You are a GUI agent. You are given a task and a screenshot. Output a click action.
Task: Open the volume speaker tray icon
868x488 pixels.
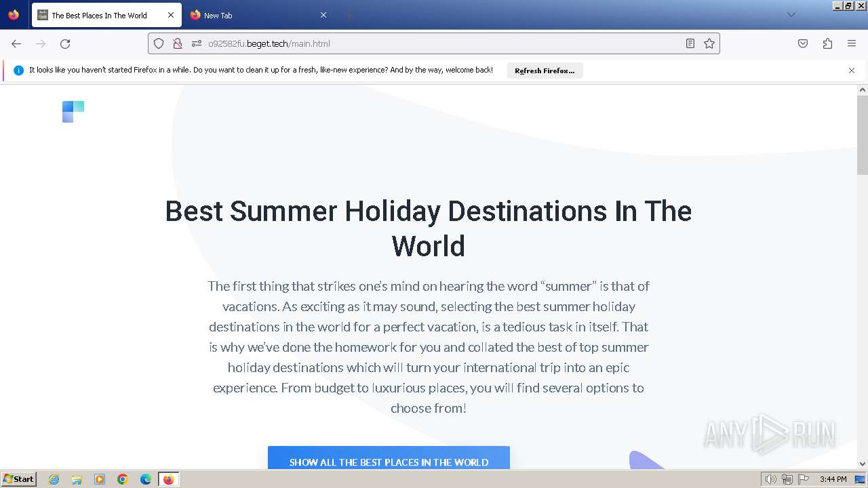point(771,479)
